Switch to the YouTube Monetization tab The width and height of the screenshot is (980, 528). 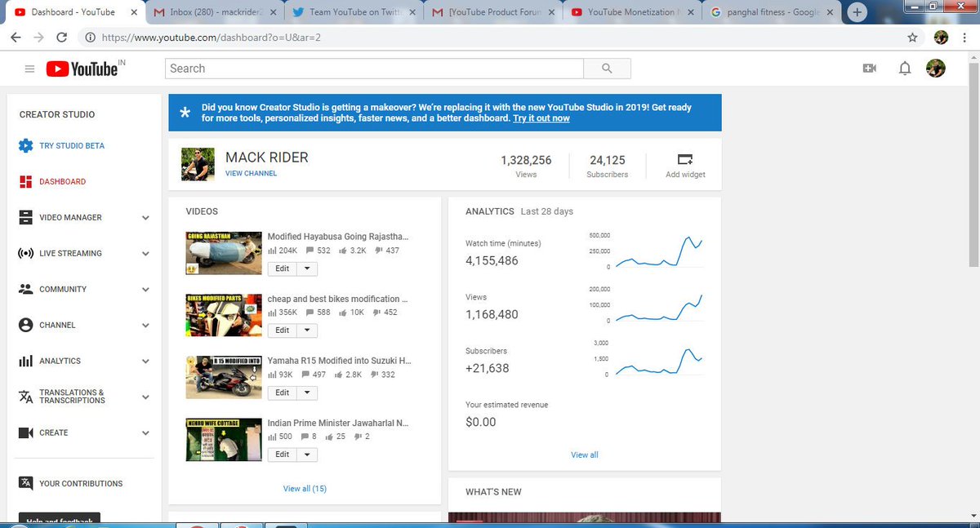click(x=634, y=12)
